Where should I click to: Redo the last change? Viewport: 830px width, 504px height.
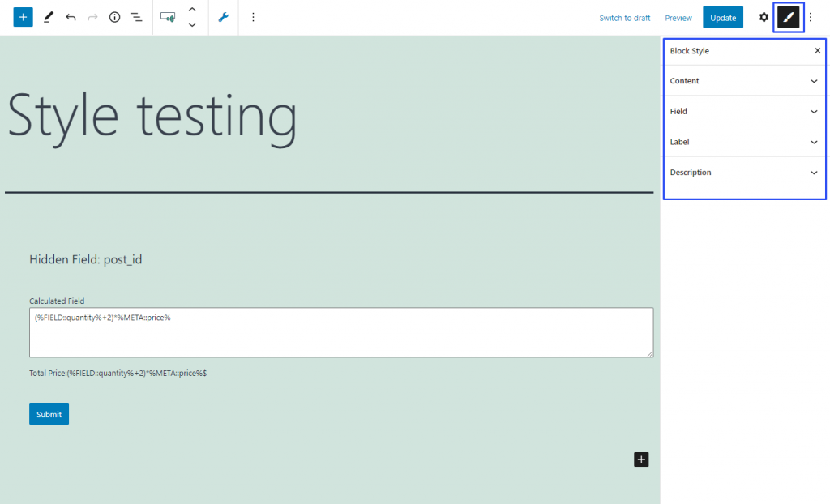pyautogui.click(x=92, y=18)
